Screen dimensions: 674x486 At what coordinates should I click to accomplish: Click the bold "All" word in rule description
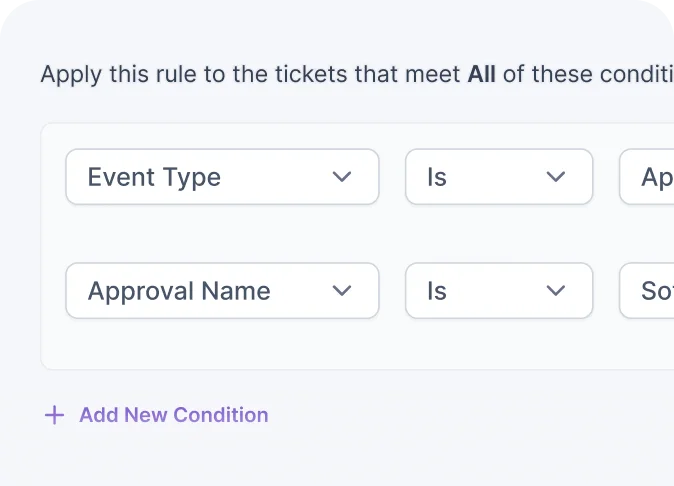tap(481, 75)
